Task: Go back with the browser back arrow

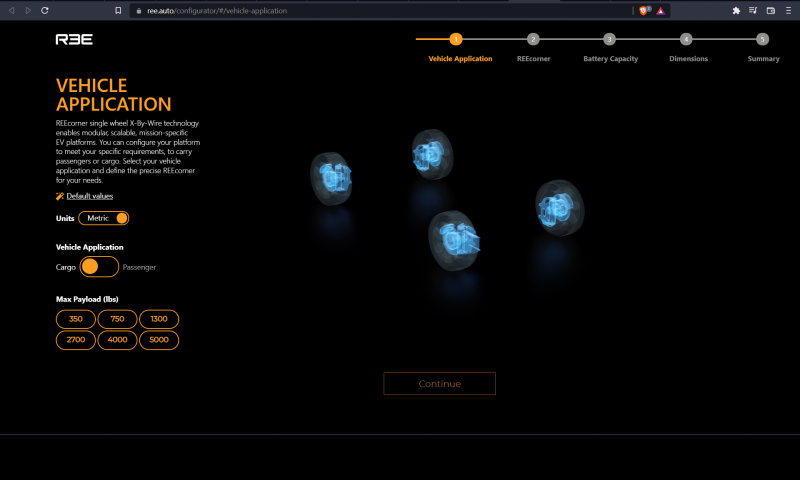Action: pyautogui.click(x=11, y=10)
